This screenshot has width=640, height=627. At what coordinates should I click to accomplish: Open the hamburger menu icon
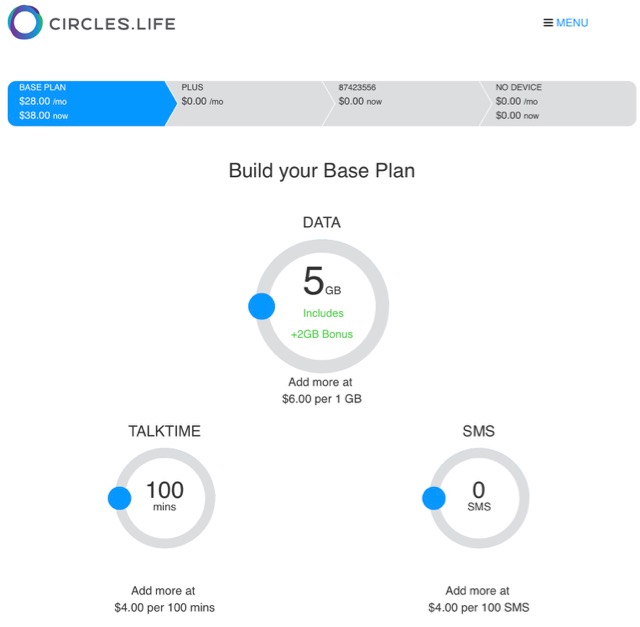click(x=548, y=23)
